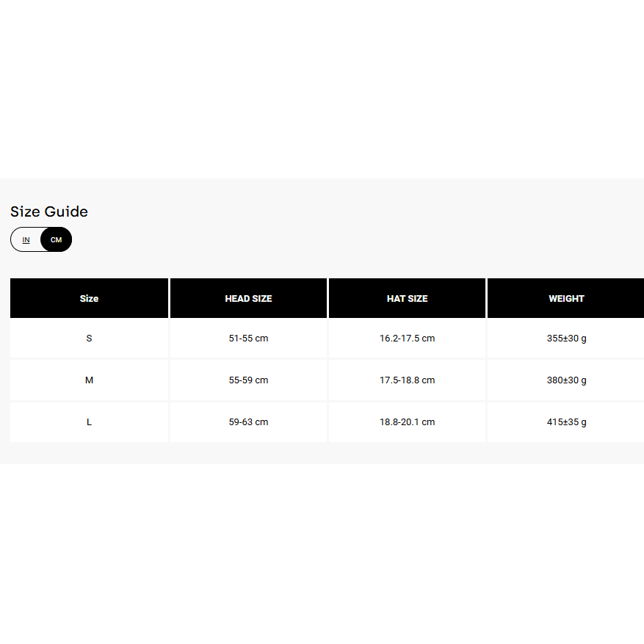This screenshot has height=644, width=644.
Task: Switch size units to IN
Action: coord(26,240)
